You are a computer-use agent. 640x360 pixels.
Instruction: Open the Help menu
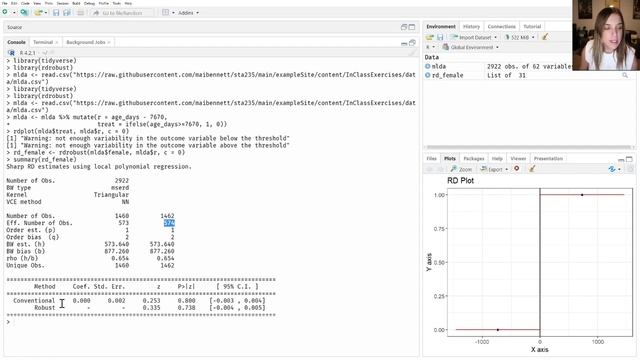tap(128, 3)
